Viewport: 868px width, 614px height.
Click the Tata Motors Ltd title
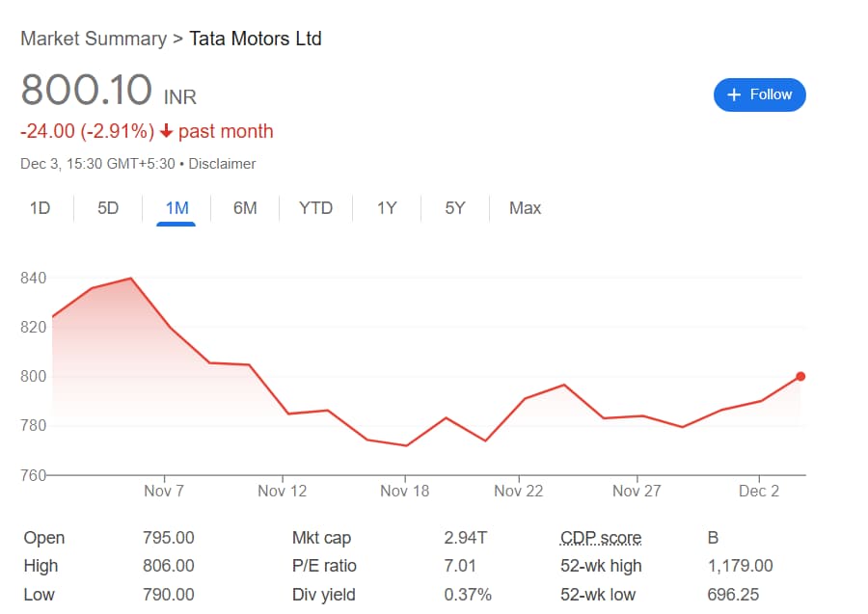point(256,39)
